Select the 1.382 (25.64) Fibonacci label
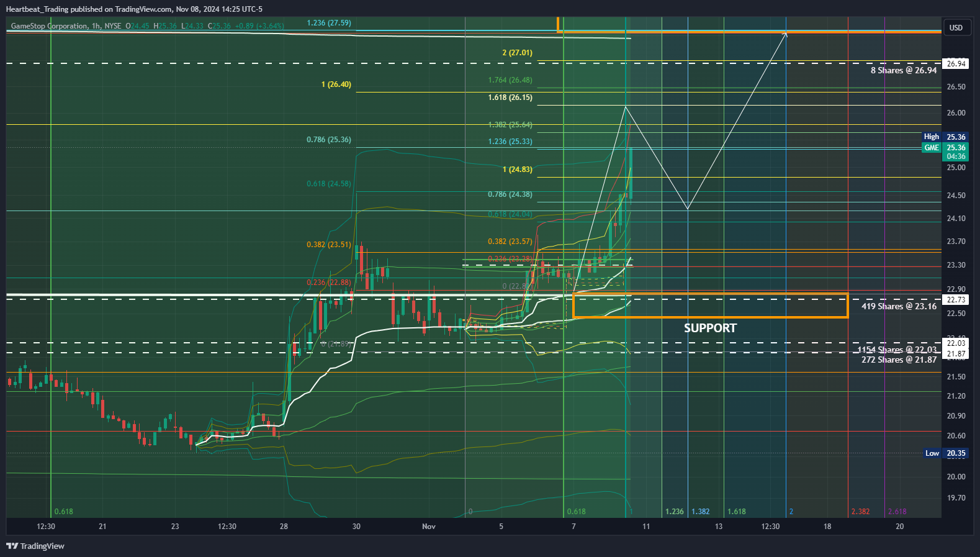980x557 pixels. coord(510,125)
